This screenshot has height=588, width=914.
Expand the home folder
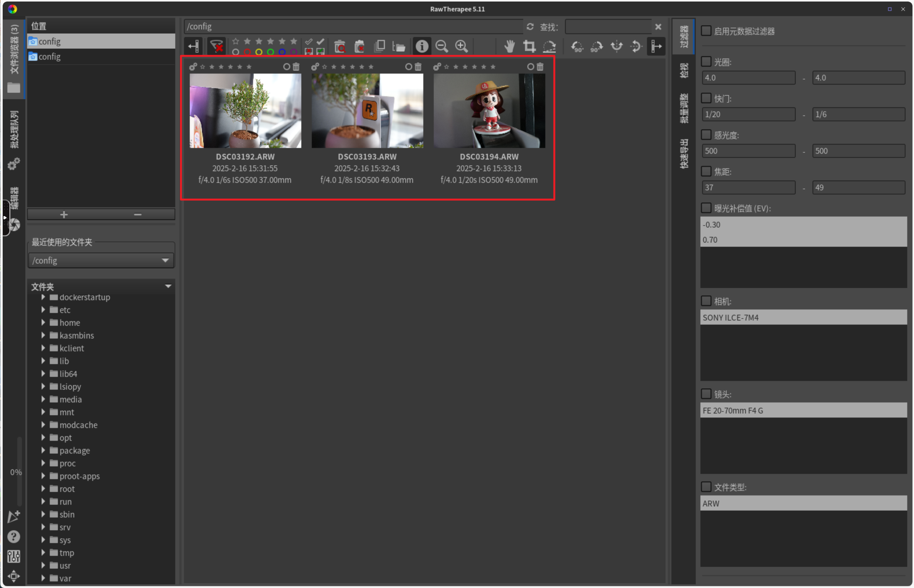tap(43, 323)
